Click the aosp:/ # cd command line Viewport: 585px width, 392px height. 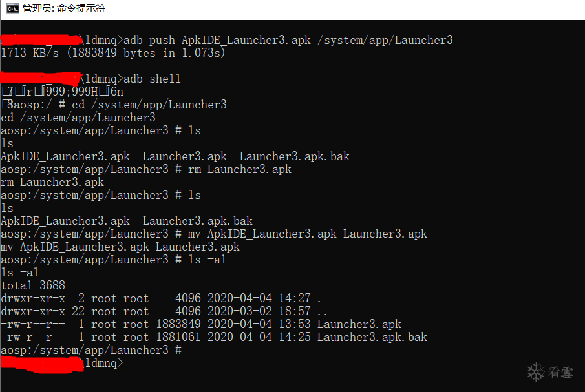[116, 105]
